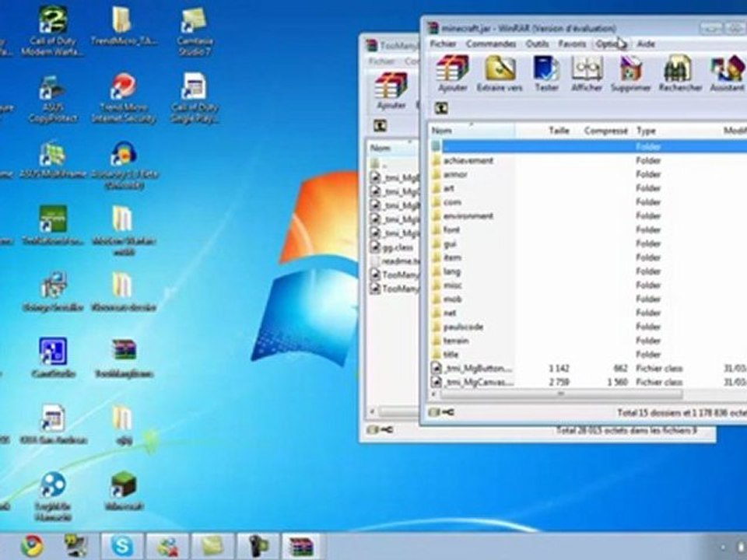Open the Favoris menu
The height and width of the screenshot is (560, 747).
(x=572, y=44)
